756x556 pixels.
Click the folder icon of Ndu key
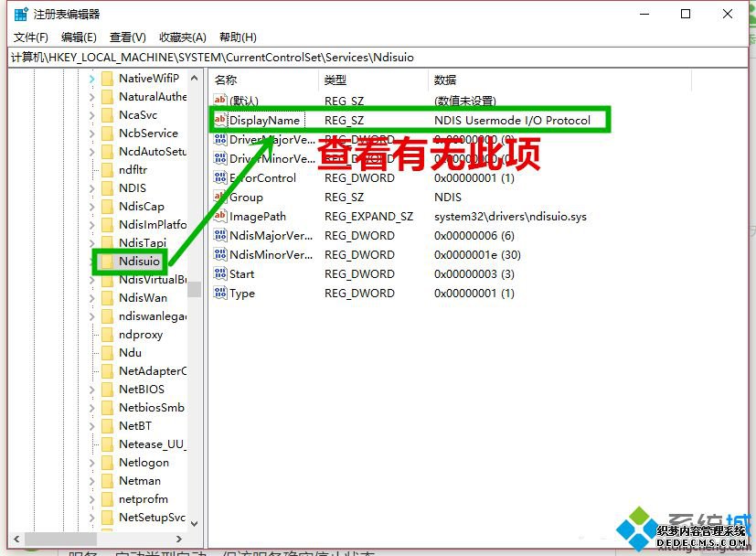click(x=108, y=352)
